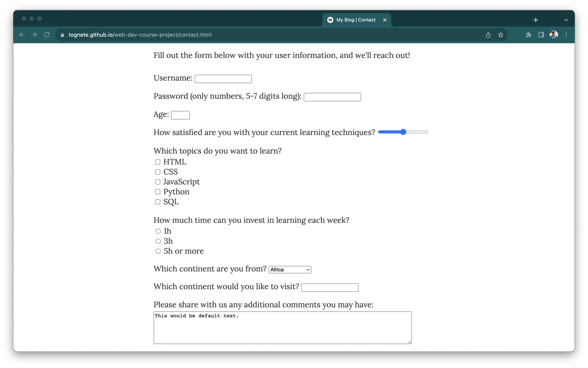Screen dimensions: 588x368
Task: Click the '5h or more' label text
Action: click(184, 251)
